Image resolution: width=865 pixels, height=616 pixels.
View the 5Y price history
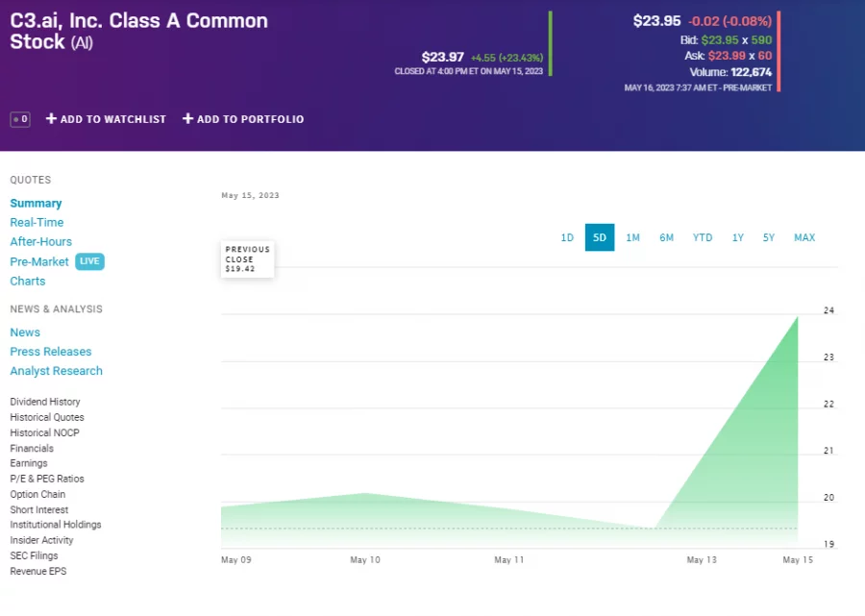[x=769, y=237]
